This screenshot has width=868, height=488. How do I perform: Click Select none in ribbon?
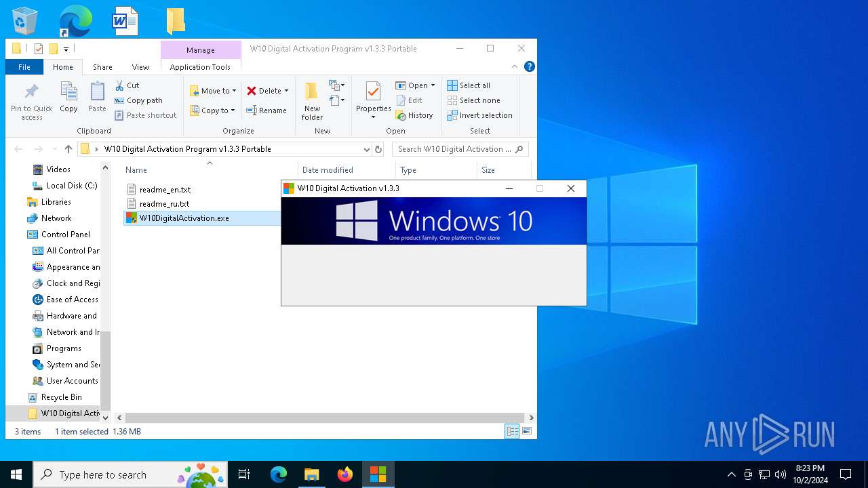[x=473, y=100]
